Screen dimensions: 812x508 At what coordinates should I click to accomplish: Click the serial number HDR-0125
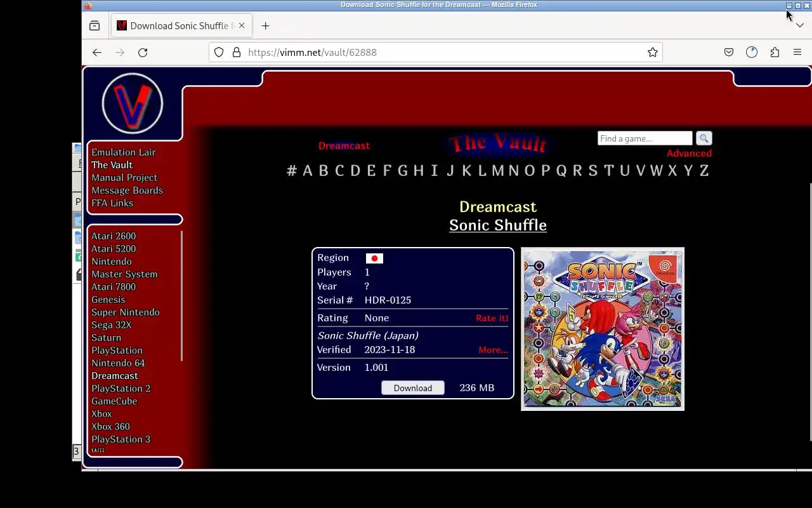tap(388, 300)
